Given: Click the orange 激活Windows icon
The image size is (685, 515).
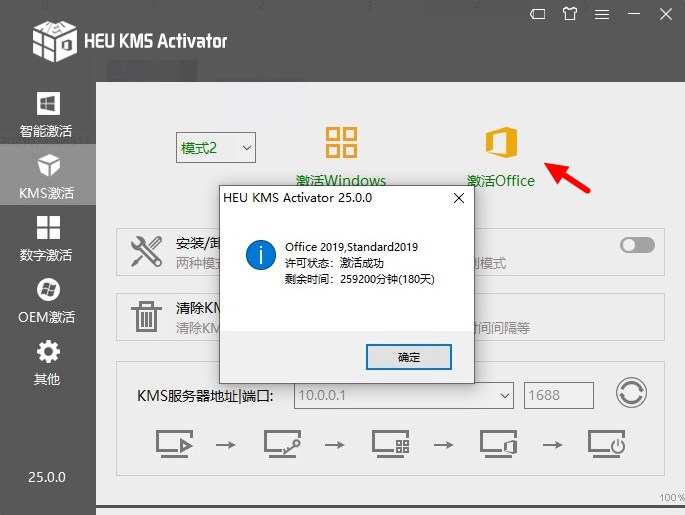Looking at the screenshot, I should [x=341, y=142].
